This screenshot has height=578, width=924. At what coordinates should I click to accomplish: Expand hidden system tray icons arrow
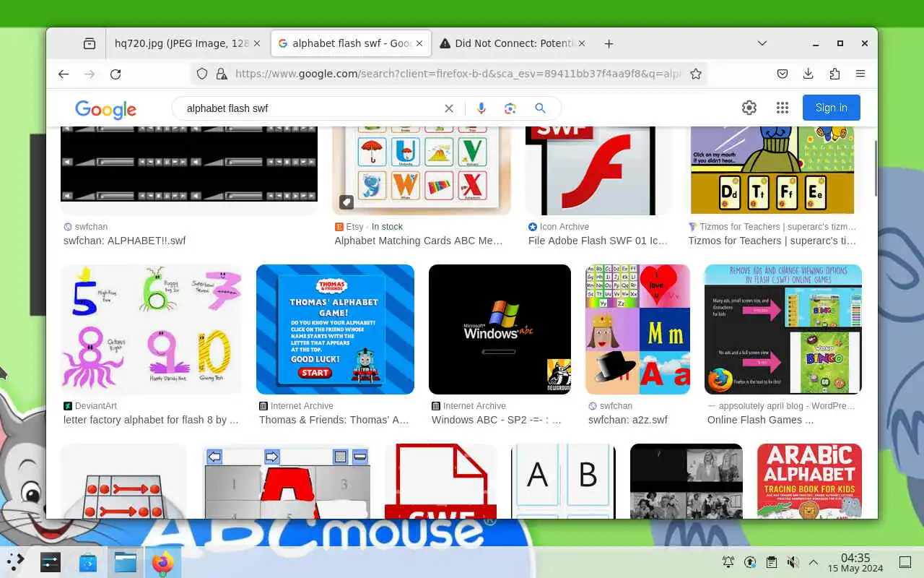(x=814, y=562)
